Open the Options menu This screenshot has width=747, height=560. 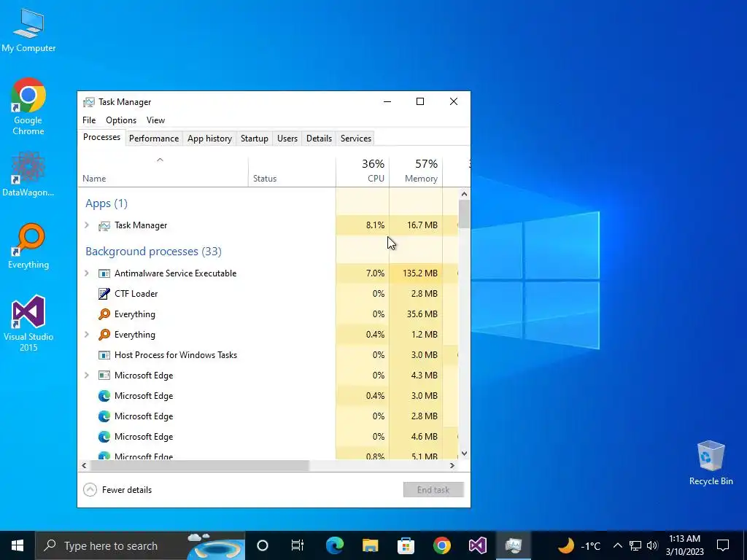[x=121, y=120]
